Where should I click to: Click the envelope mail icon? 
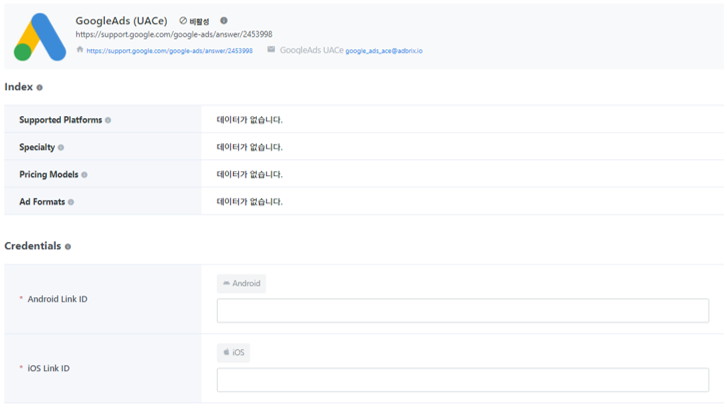pos(271,50)
